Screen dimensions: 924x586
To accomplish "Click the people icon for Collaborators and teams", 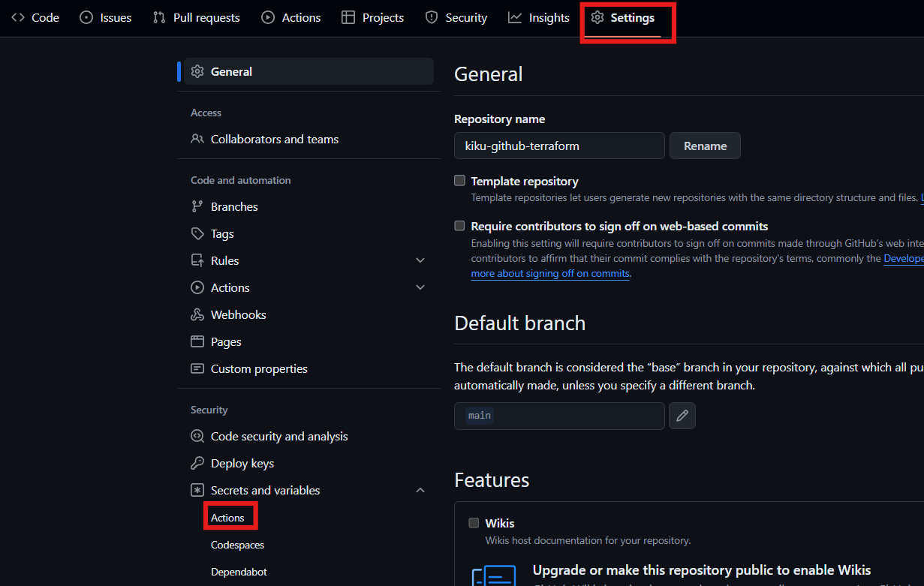I will (x=197, y=139).
